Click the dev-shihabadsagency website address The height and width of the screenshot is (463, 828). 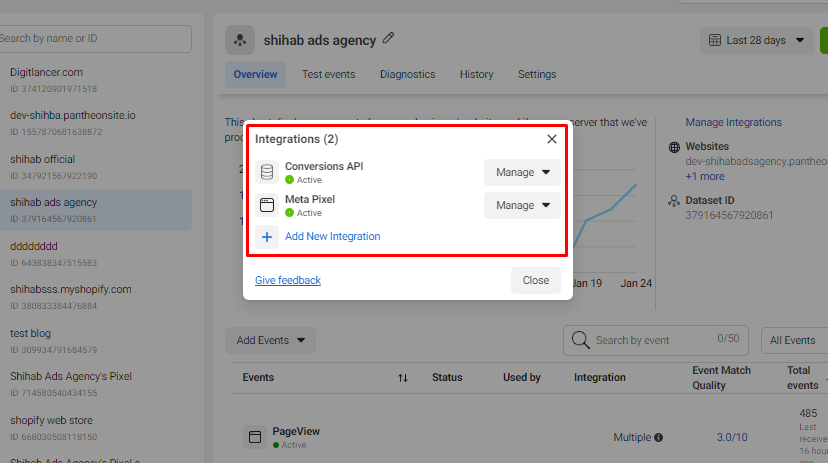[x=757, y=162]
